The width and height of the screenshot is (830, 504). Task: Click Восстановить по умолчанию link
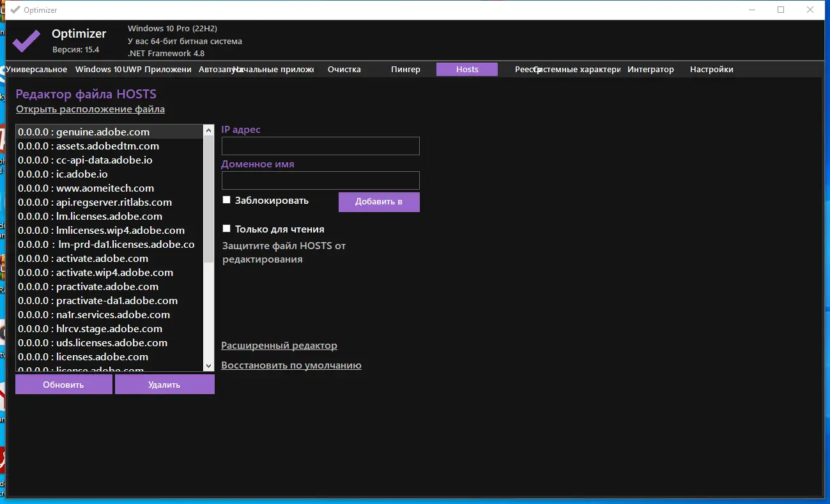coord(291,365)
